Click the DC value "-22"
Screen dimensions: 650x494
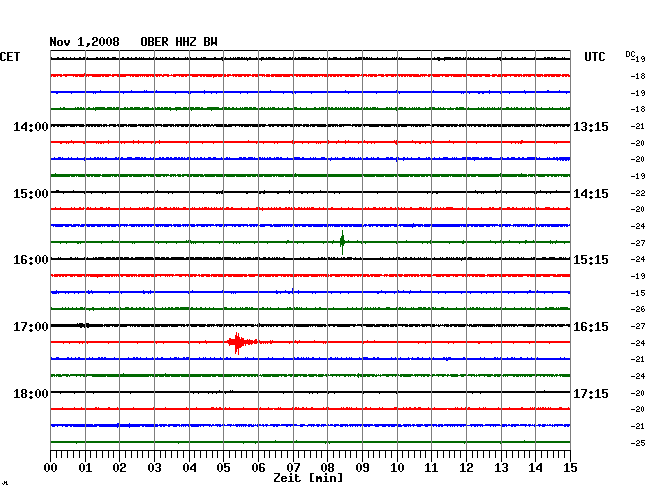pyautogui.click(x=638, y=193)
